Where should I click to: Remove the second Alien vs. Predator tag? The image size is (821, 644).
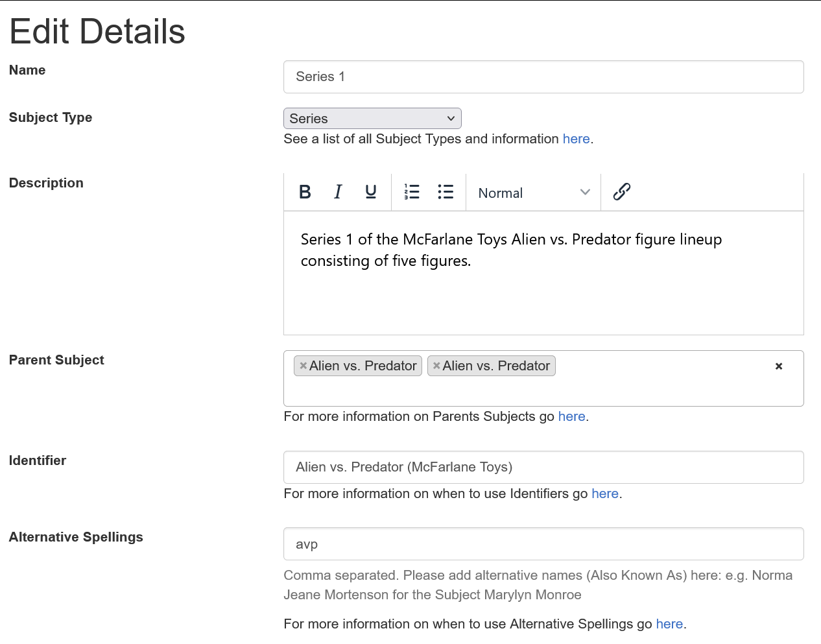[x=436, y=366]
